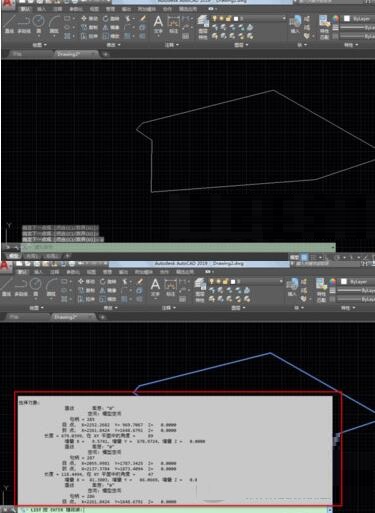
Task: Add new drawing tab in upper window
Action: point(105,54)
